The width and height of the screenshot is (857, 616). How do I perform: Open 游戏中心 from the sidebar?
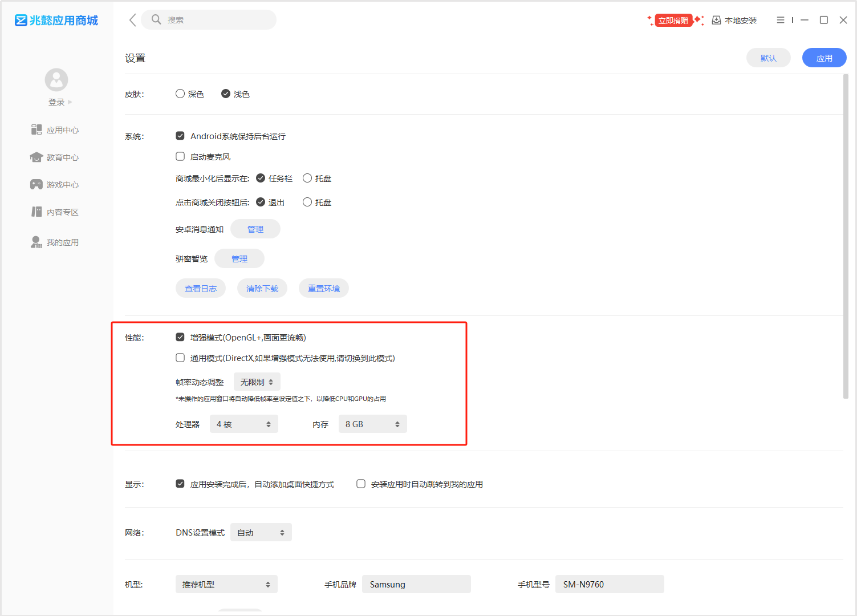[x=55, y=185]
